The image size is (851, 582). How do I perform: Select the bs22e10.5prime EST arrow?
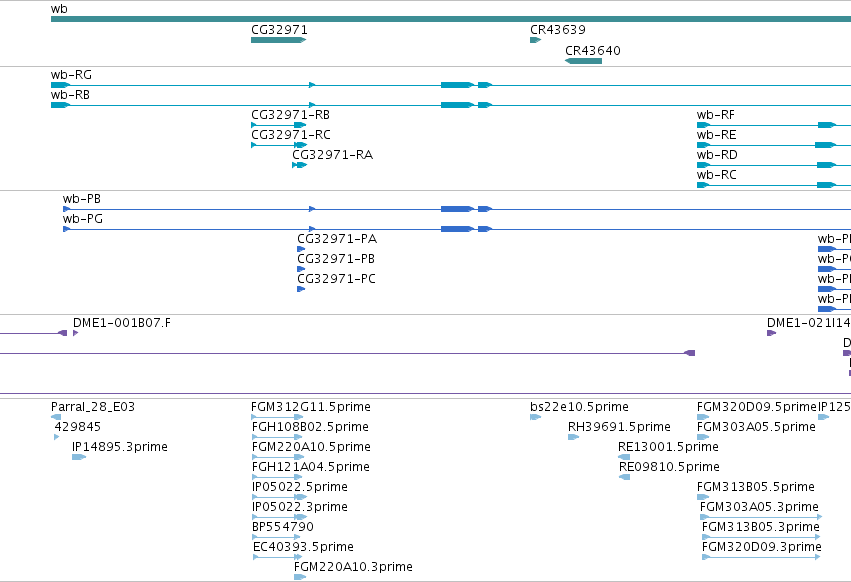(536, 417)
